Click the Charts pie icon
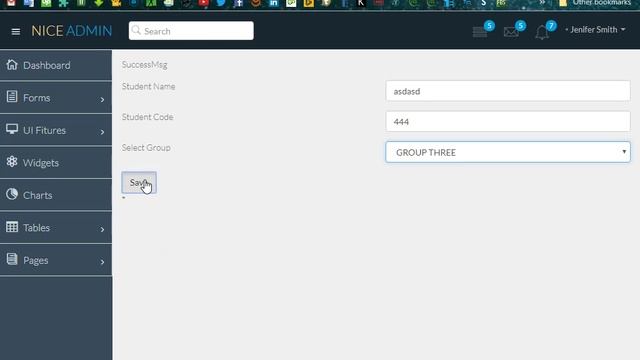Image resolution: width=640 pixels, height=360 pixels. (12, 194)
